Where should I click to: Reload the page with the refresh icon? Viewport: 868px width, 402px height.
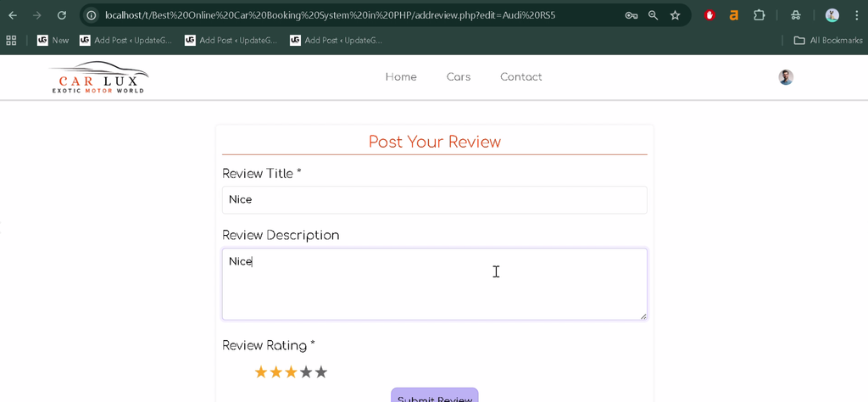pos(62,15)
